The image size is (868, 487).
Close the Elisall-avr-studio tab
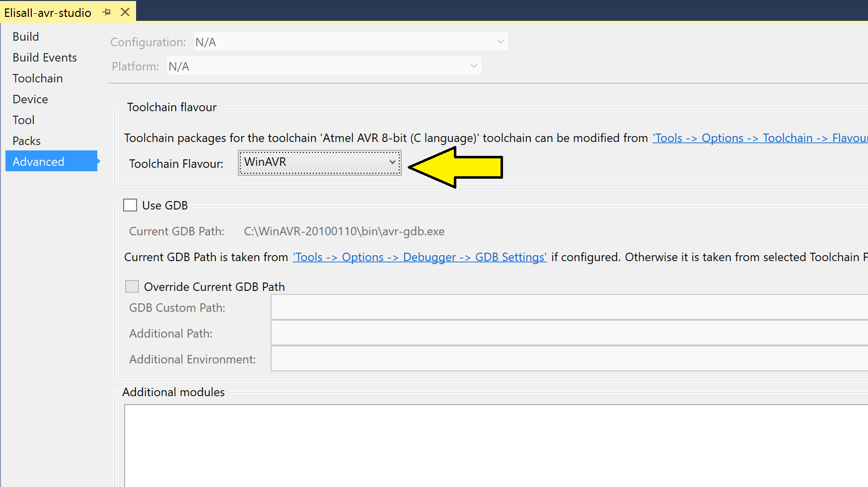(125, 12)
